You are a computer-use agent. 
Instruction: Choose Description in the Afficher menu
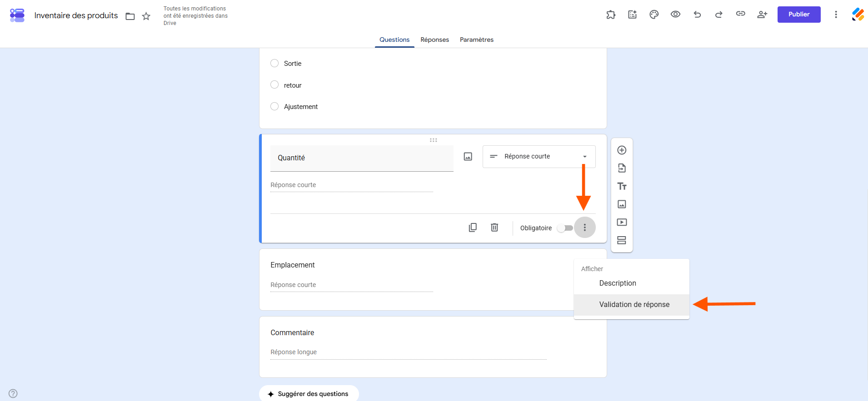pos(632,283)
